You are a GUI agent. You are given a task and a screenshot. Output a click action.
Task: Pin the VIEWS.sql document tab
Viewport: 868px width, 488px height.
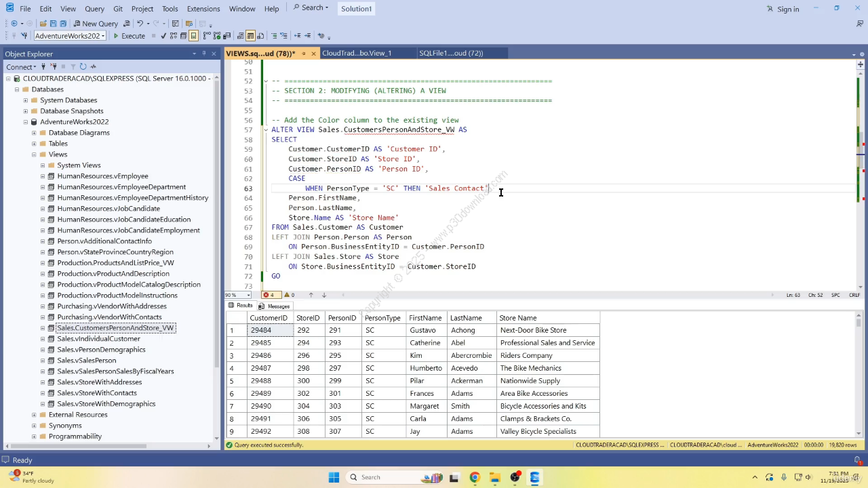(303, 53)
